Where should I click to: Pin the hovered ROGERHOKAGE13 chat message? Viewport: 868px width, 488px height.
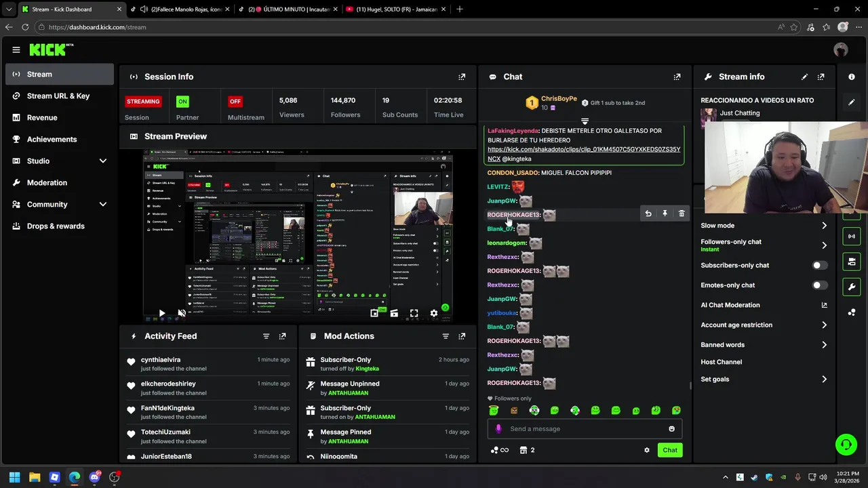pos(665,213)
